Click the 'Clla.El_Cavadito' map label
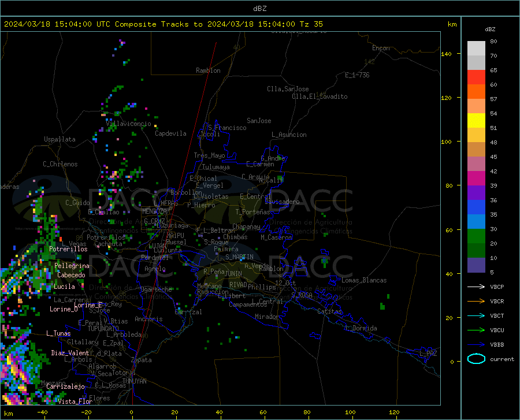The image size is (520, 420). pyautogui.click(x=320, y=96)
